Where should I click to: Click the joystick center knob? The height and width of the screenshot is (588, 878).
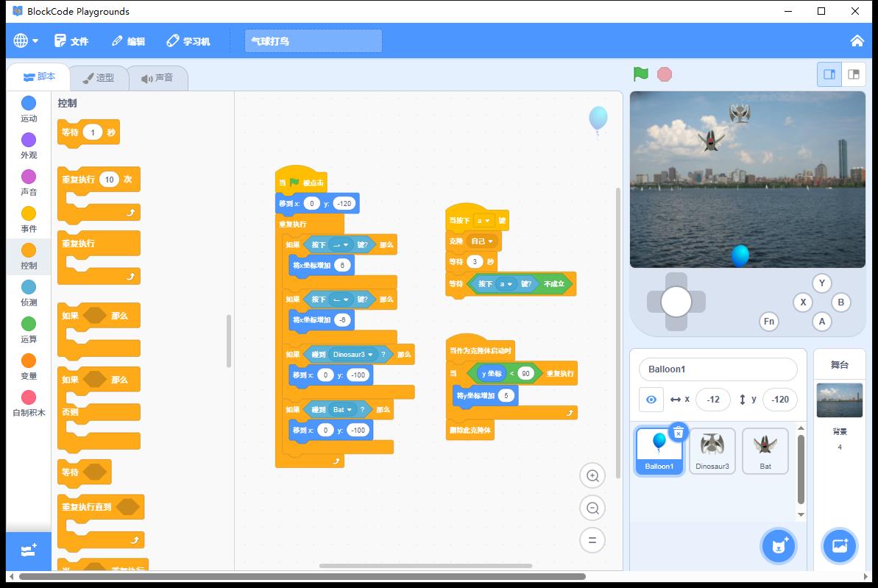pyautogui.click(x=676, y=302)
